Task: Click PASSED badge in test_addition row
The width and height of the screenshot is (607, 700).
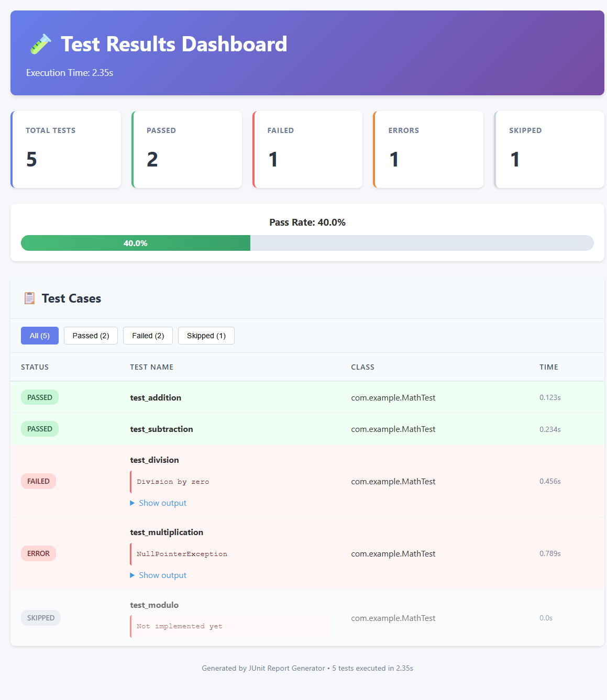Action: click(x=40, y=397)
